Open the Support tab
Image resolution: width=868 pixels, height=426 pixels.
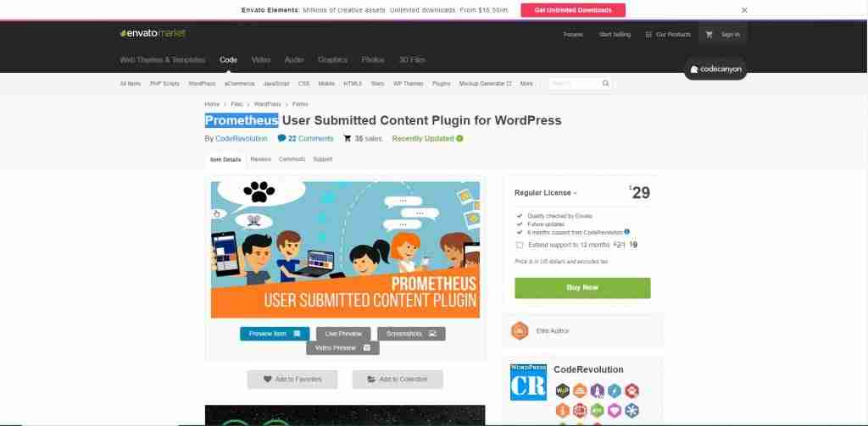point(323,159)
